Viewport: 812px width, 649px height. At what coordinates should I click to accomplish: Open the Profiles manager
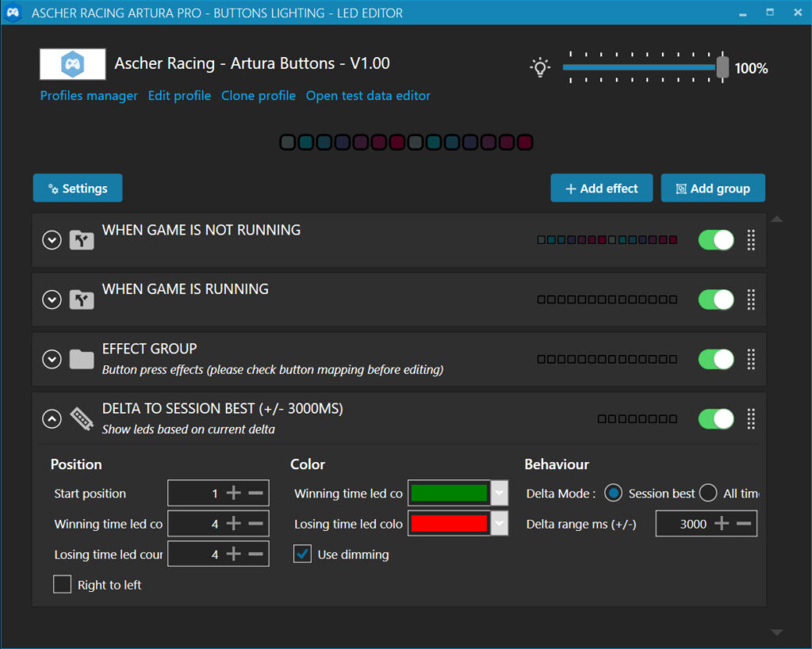tap(89, 96)
